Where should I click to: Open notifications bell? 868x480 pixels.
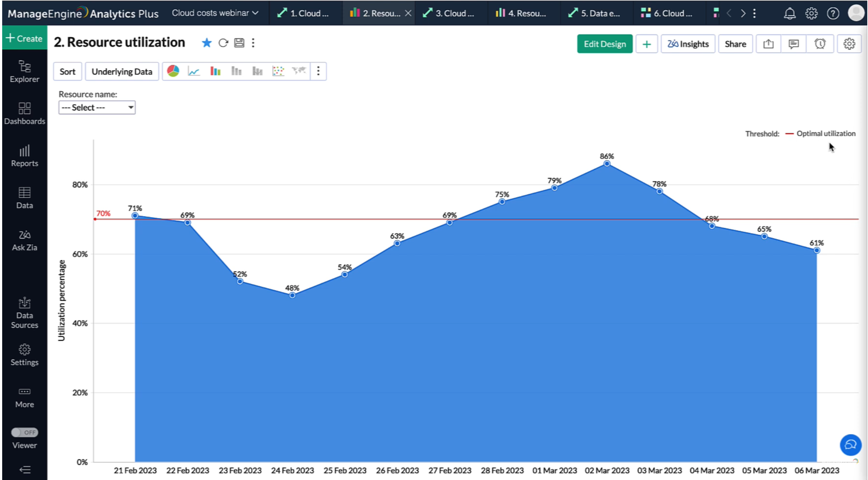coord(789,13)
